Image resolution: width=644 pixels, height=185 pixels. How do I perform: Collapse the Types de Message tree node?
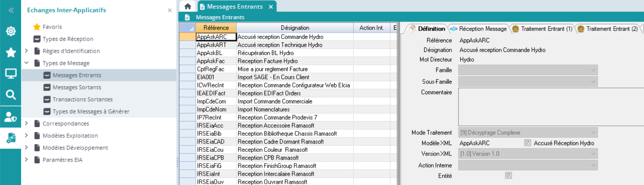click(27, 63)
